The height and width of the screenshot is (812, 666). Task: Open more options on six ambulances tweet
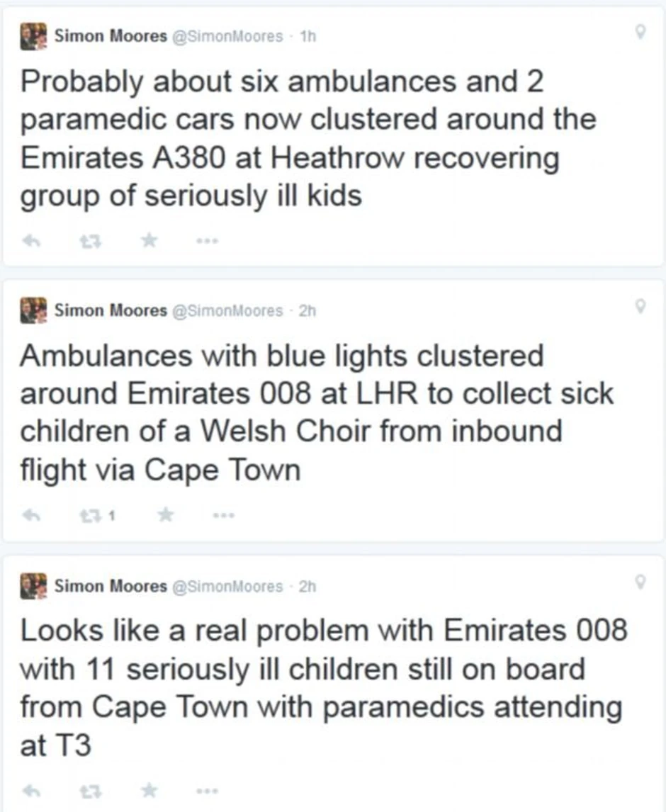pyautogui.click(x=206, y=241)
